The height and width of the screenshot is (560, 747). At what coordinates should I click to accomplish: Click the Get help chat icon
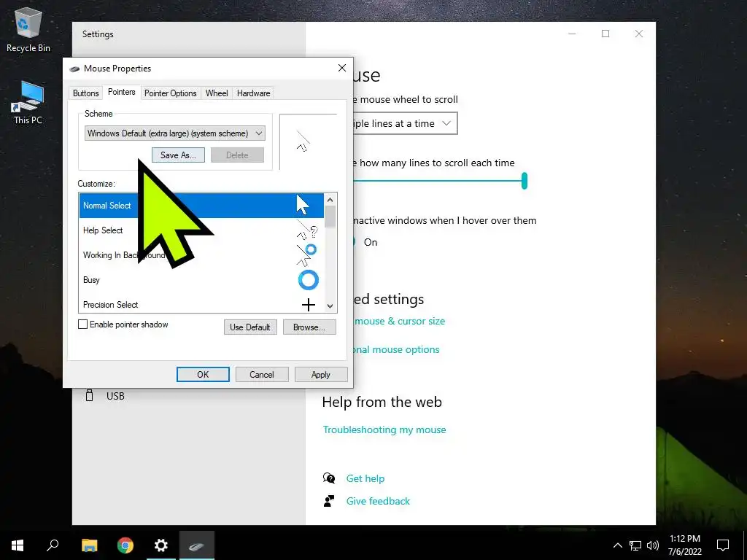click(x=329, y=478)
